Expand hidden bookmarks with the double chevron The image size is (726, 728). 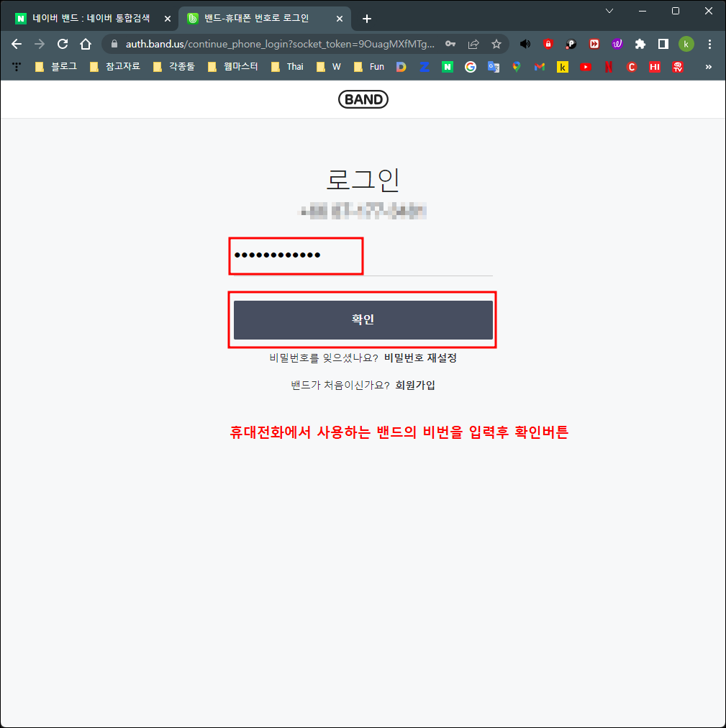pos(708,66)
